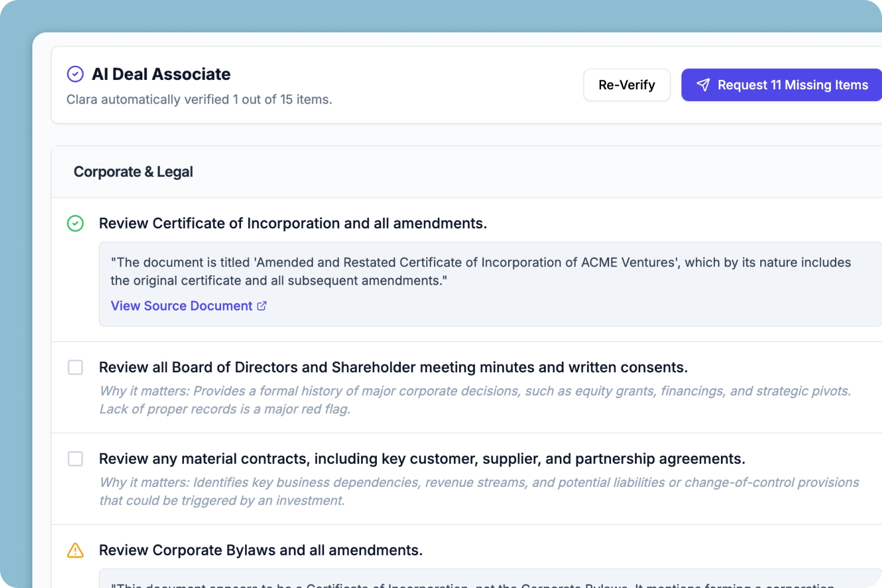Select 'Review any material contracts' item title

[x=422, y=459]
